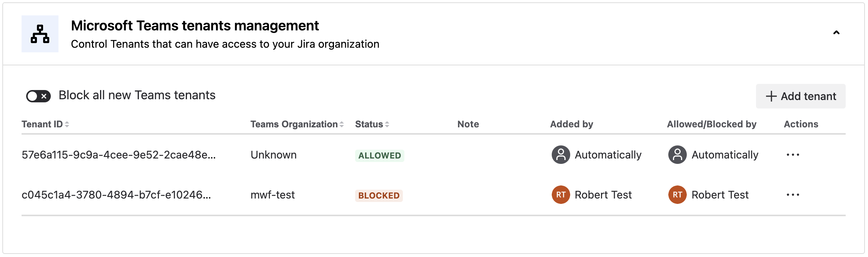Viewport: 868px width, 257px height.
Task: Click Automatically avatar in Added by column
Action: coord(561,155)
